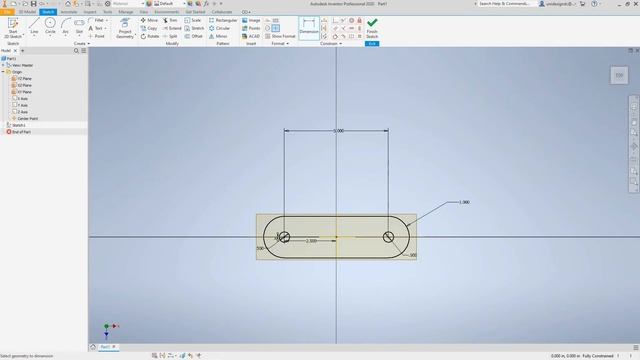Click the Home icon in quick access toolbar
Viewport: 640px width, 360px height.
click(x=68, y=4)
